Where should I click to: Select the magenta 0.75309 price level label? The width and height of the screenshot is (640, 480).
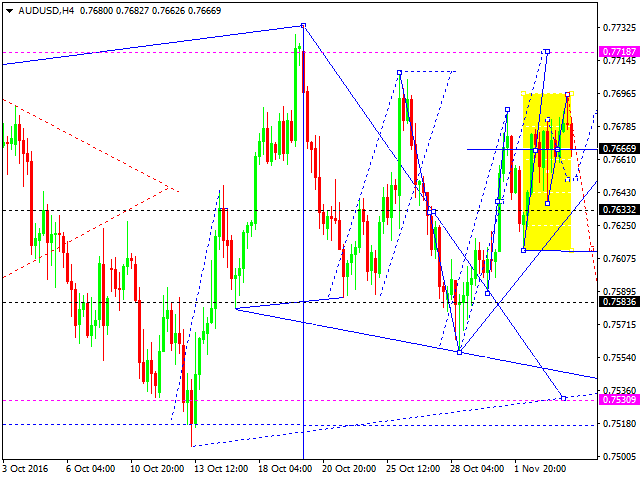point(619,400)
